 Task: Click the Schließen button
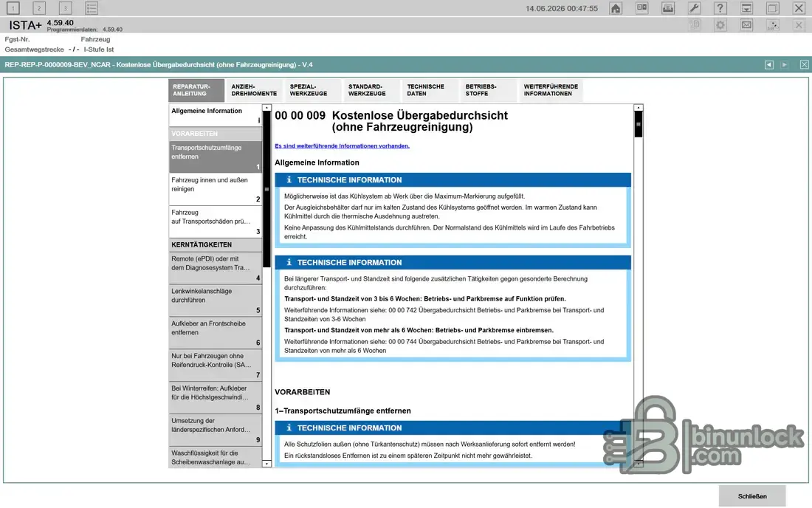coord(752,496)
